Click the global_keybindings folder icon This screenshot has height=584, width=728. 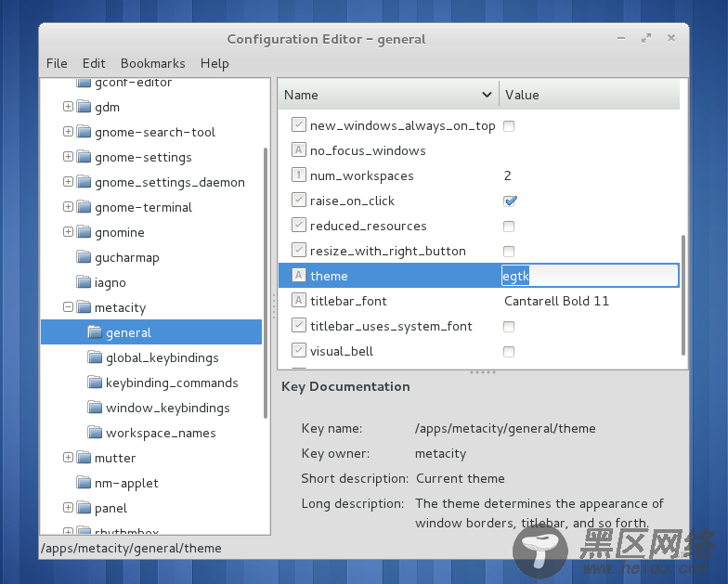(95, 357)
